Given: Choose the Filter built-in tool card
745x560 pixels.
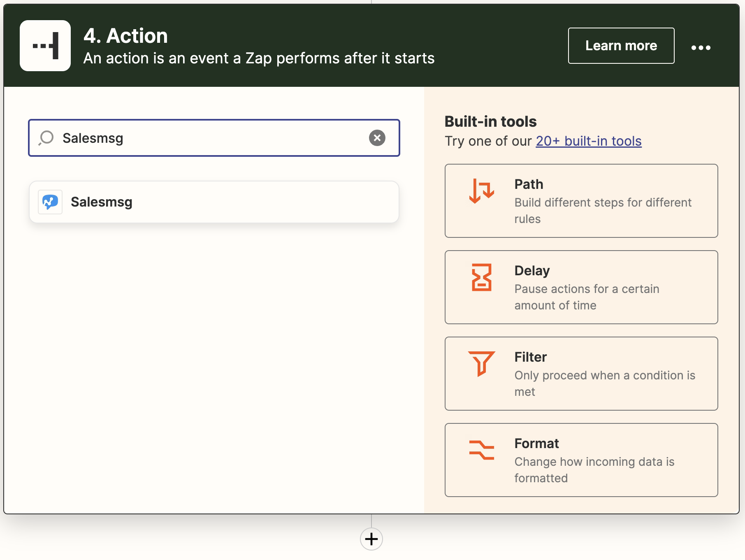Looking at the screenshot, I should (581, 374).
